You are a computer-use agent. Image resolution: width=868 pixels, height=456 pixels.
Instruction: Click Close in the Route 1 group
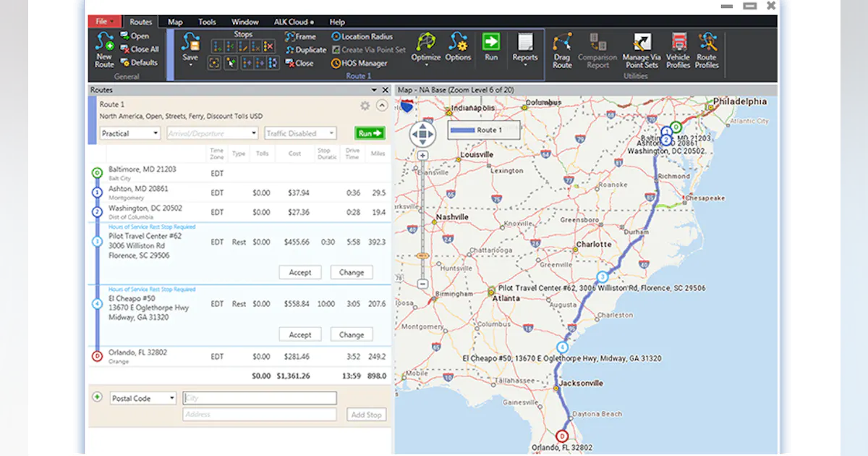point(299,63)
